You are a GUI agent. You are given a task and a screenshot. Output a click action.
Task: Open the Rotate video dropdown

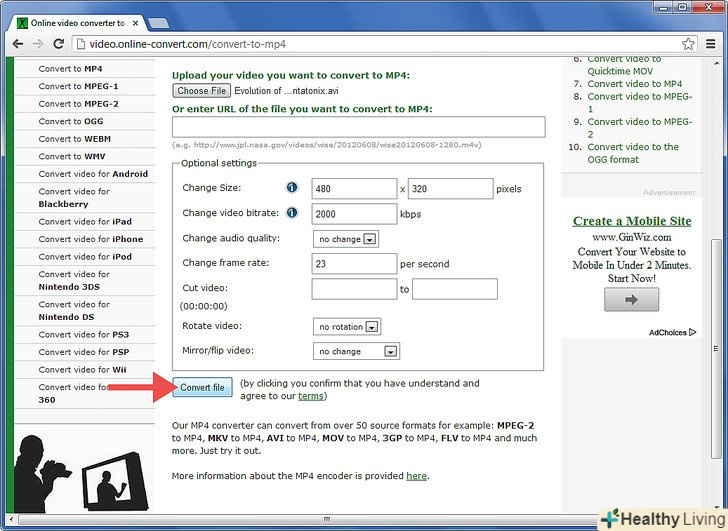point(347,327)
